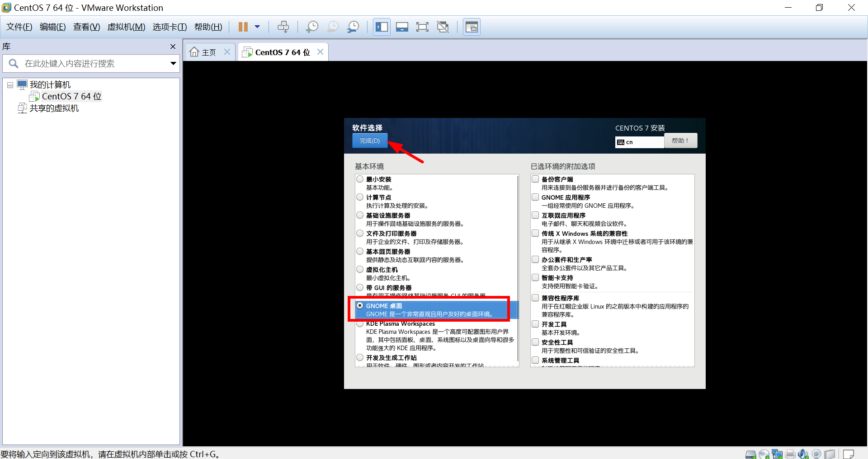Click the 帮助！ button in installer
Viewport: 868px width, 459px height.
pos(680,141)
